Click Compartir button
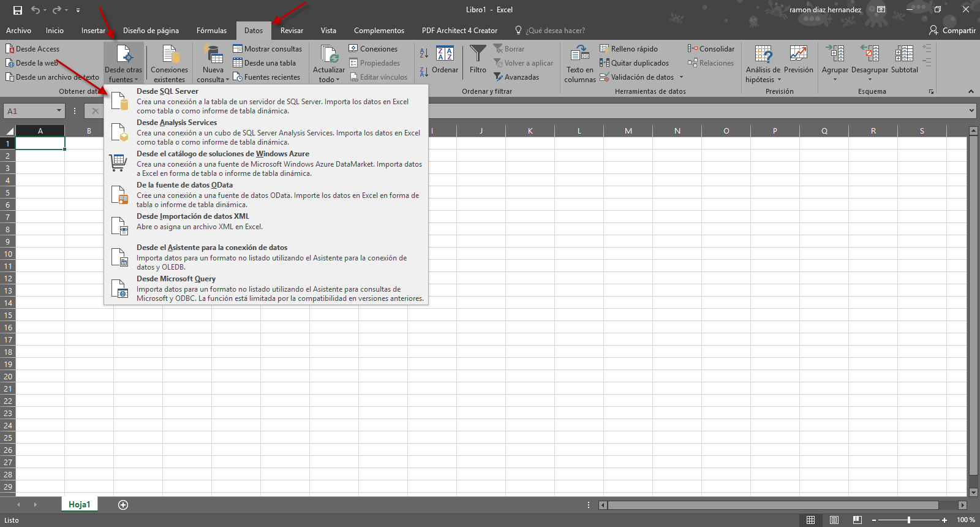 click(x=952, y=31)
